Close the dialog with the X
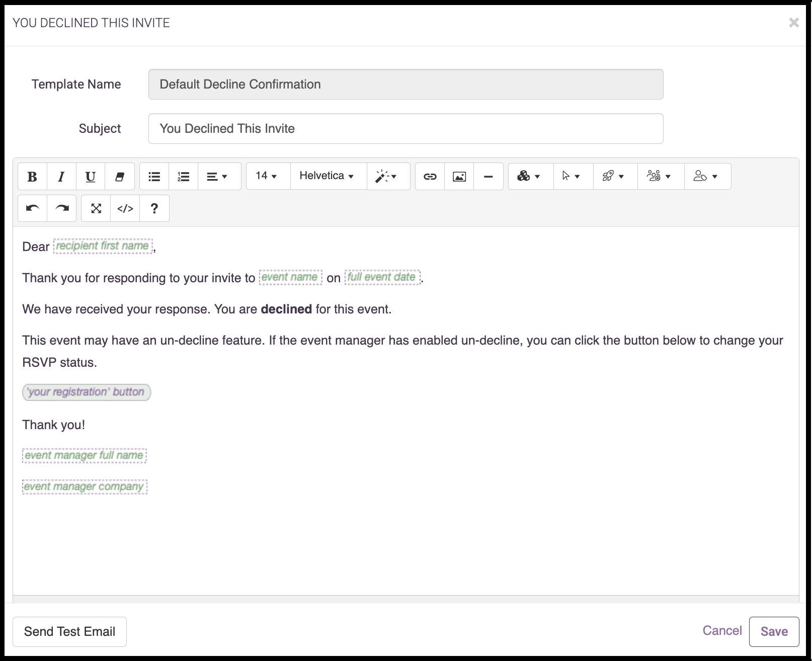812x661 pixels. click(x=793, y=23)
